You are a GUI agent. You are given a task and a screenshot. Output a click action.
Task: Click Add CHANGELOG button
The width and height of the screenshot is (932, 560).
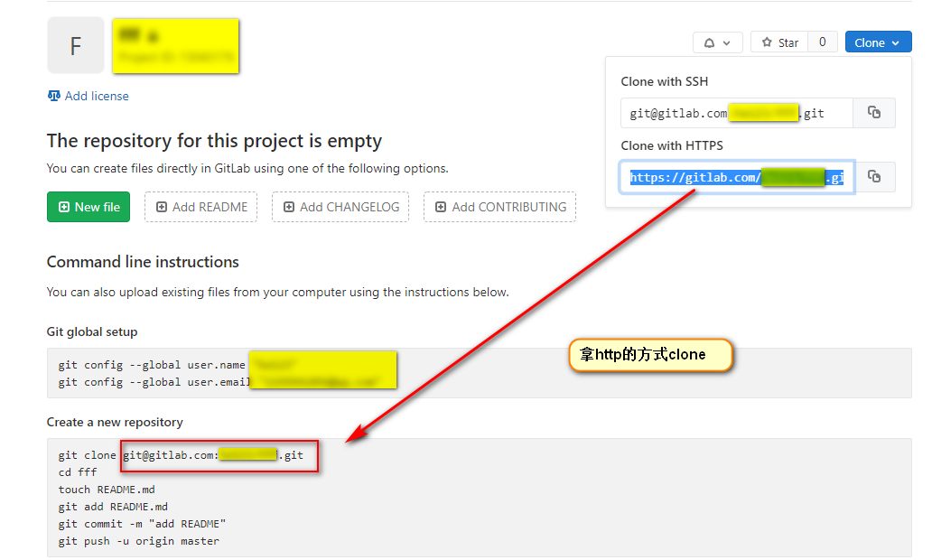click(x=340, y=207)
